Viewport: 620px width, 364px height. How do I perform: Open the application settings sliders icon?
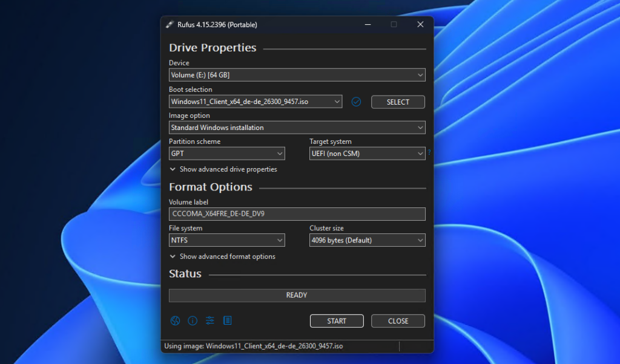(x=210, y=320)
